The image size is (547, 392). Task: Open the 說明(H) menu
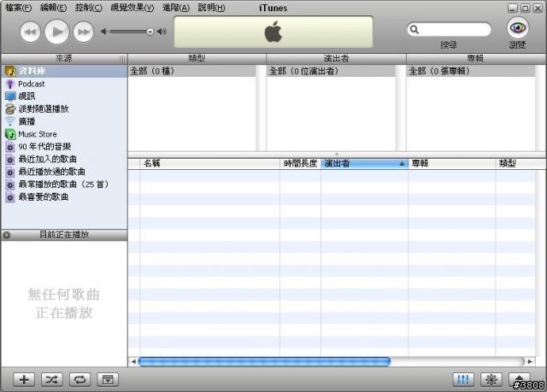click(211, 8)
